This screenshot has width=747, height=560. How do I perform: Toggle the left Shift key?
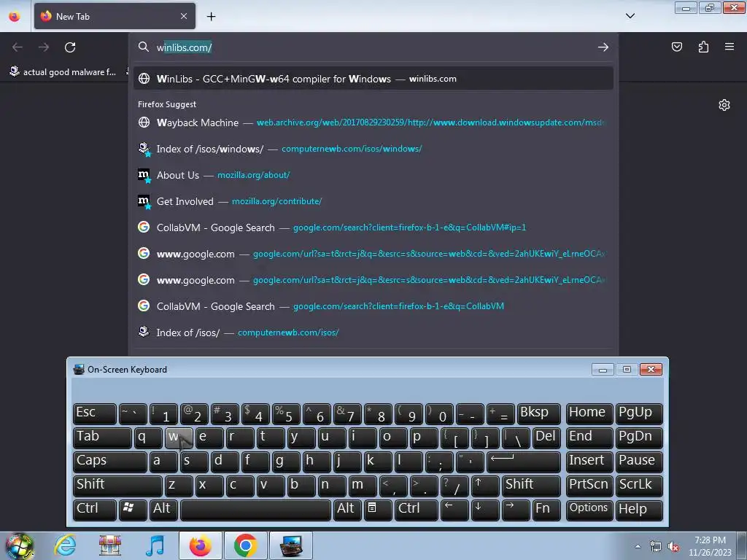pos(117,485)
